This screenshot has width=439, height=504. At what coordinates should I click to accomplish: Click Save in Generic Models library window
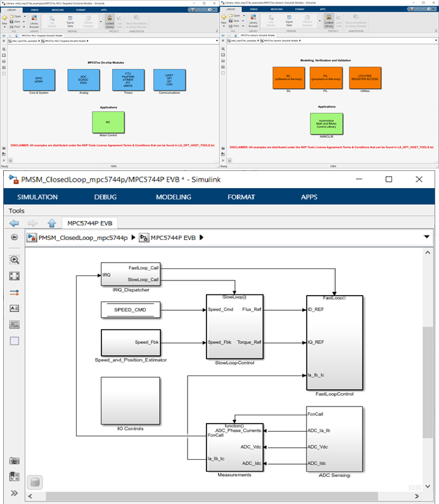(x=234, y=20)
